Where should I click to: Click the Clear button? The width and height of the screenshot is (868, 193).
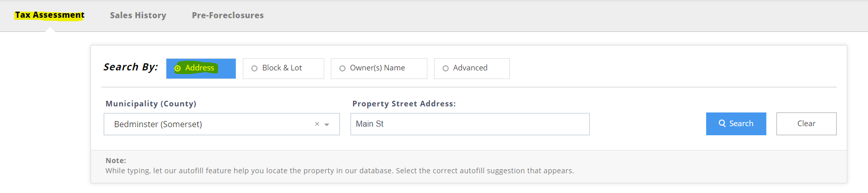tap(806, 124)
